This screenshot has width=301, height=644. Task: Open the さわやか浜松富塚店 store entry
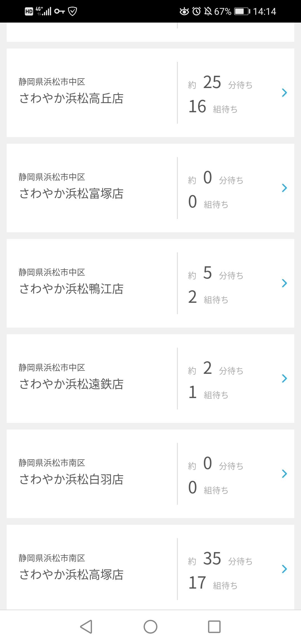pyautogui.click(x=71, y=193)
